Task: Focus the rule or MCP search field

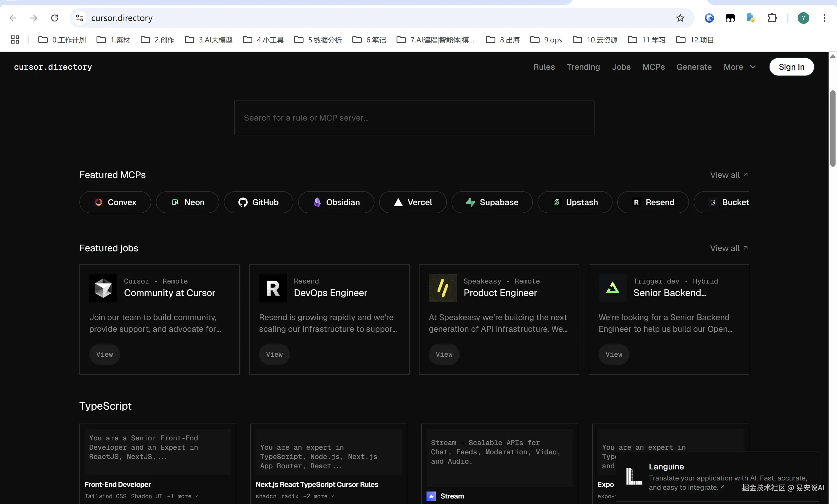Action: (414, 118)
